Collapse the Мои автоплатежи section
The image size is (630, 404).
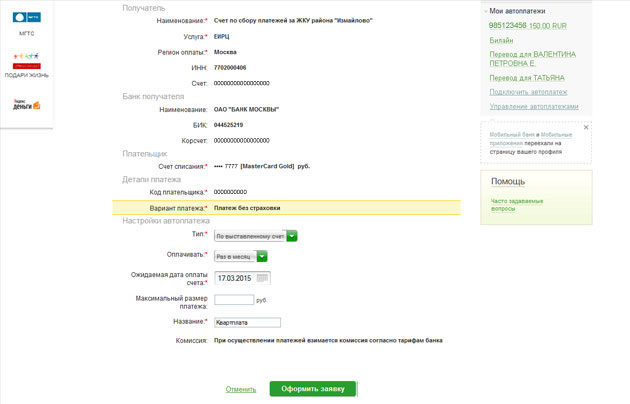tap(484, 10)
